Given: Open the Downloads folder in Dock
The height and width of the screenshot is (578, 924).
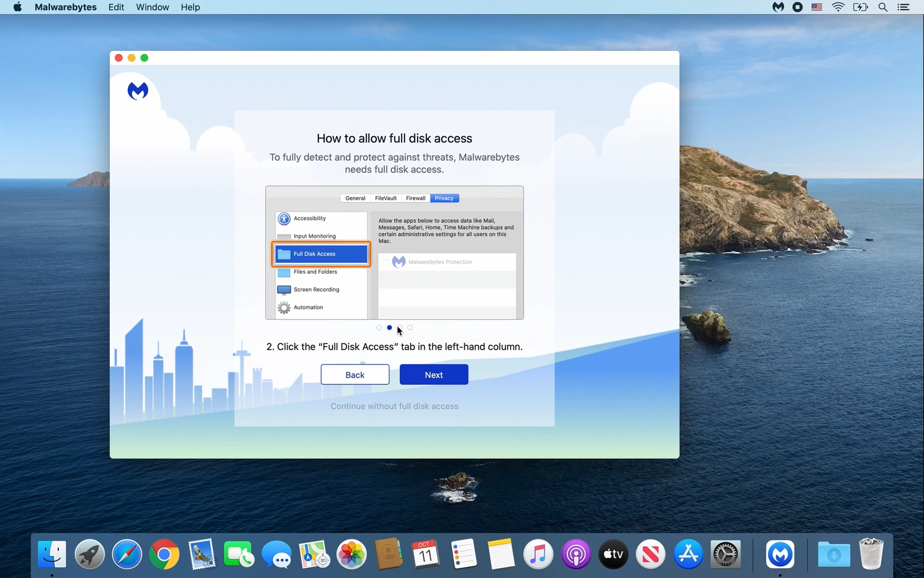Looking at the screenshot, I should click(834, 554).
